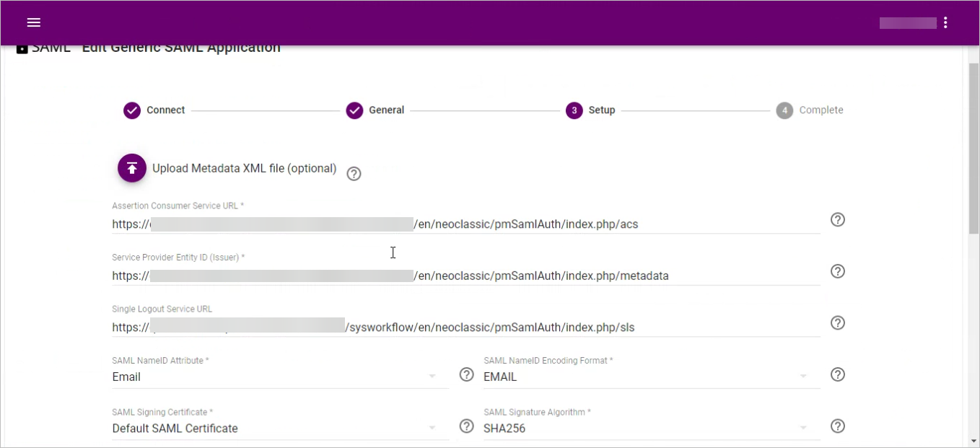Expand the SAML NameID Attribute dropdown
This screenshot has height=448, width=980.
pos(432,377)
